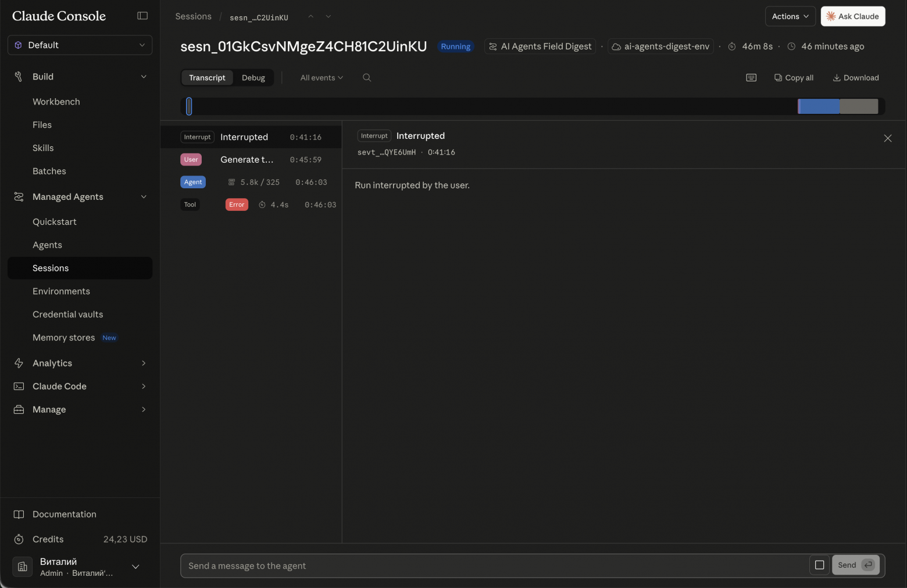907x588 pixels.
Task: Switch to Transcript tab
Action: click(207, 78)
